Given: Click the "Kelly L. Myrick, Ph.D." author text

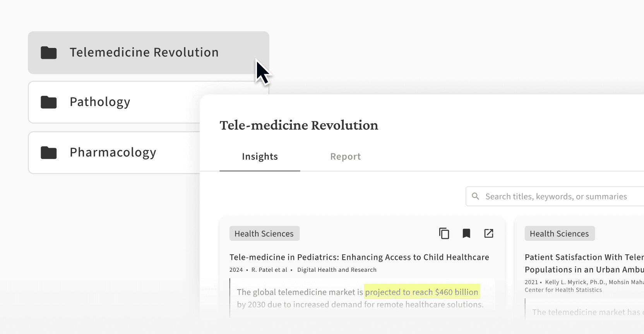Looking at the screenshot, I should 575,282.
